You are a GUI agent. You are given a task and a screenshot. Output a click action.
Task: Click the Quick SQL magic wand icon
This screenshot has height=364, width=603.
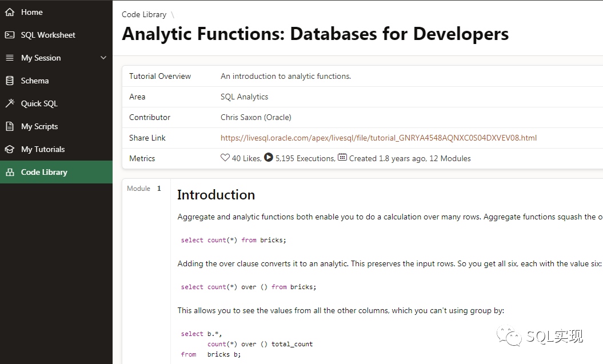[10, 103]
